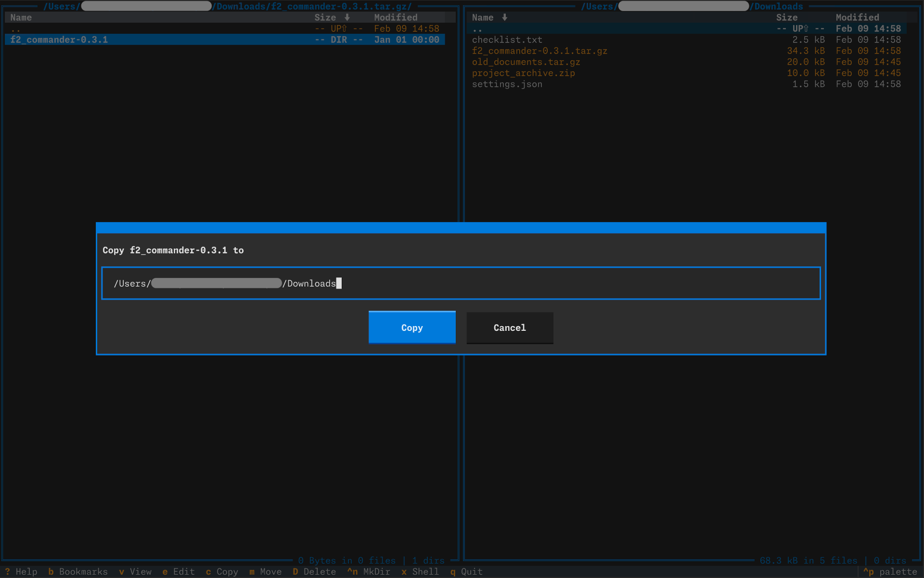The width and height of the screenshot is (924, 578).
Task: Select old_documents.tar.gz in right panel
Action: 686,62
